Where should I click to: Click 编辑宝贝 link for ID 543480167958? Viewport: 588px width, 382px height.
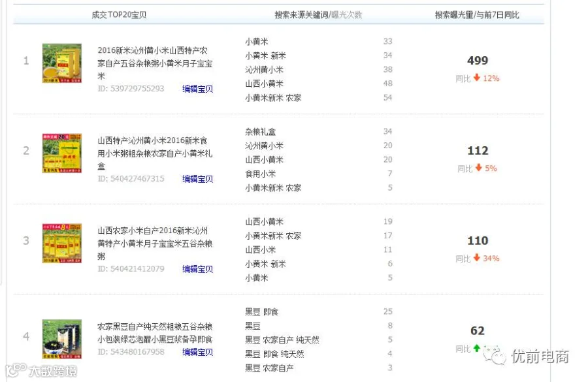coord(197,352)
